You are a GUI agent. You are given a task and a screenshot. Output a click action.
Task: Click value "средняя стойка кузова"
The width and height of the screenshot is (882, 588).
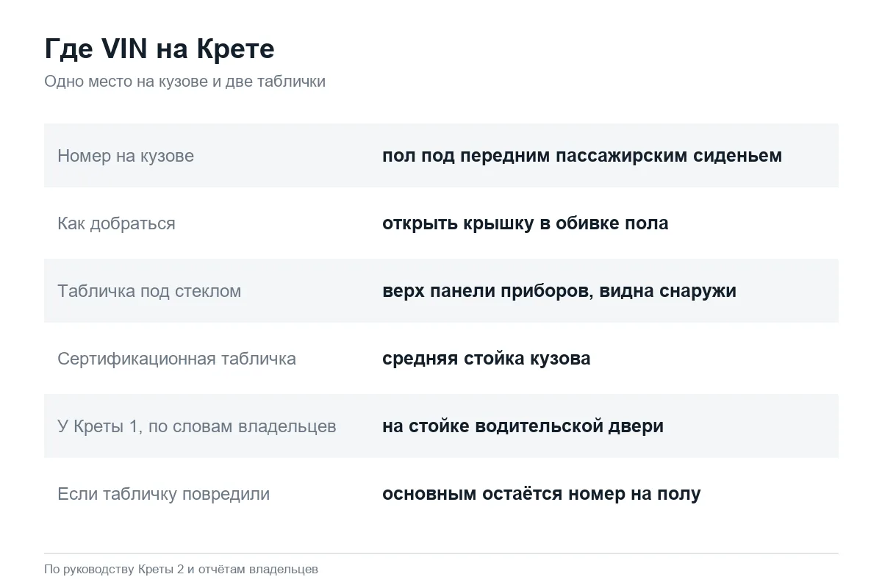(x=487, y=359)
